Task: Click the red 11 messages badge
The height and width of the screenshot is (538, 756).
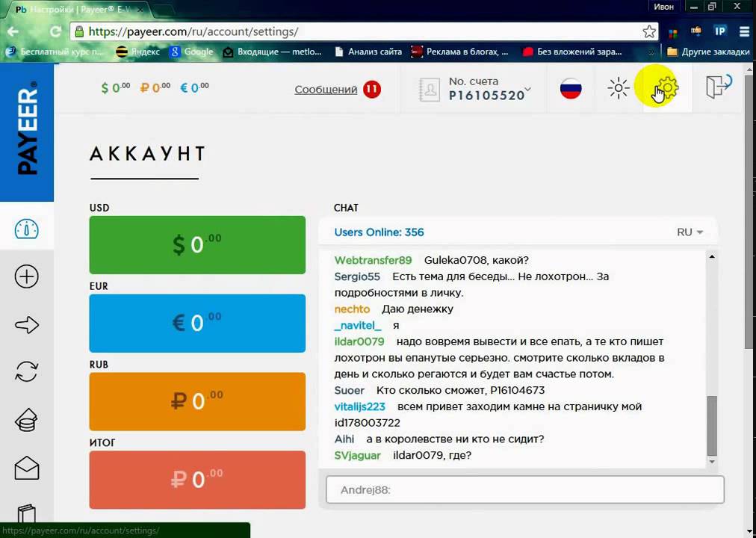Action: coord(372,89)
